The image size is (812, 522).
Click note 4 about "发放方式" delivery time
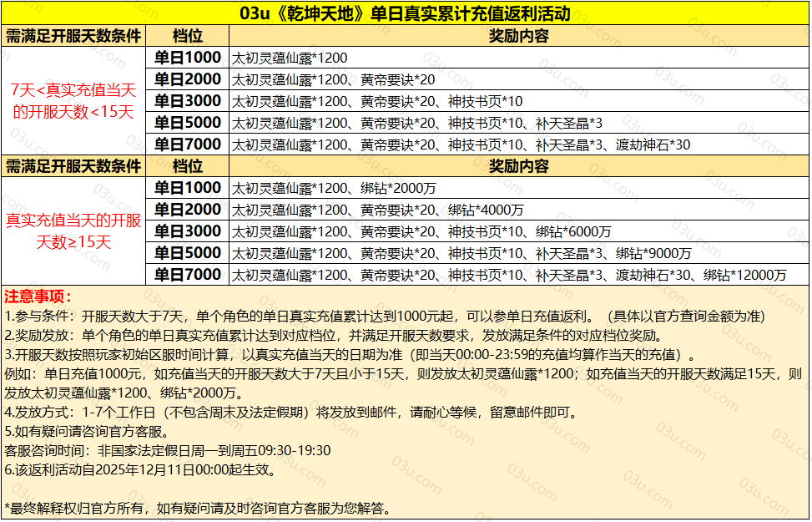click(290, 413)
